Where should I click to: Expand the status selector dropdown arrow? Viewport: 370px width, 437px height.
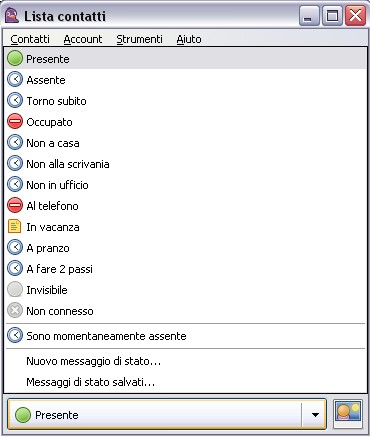[x=315, y=415]
